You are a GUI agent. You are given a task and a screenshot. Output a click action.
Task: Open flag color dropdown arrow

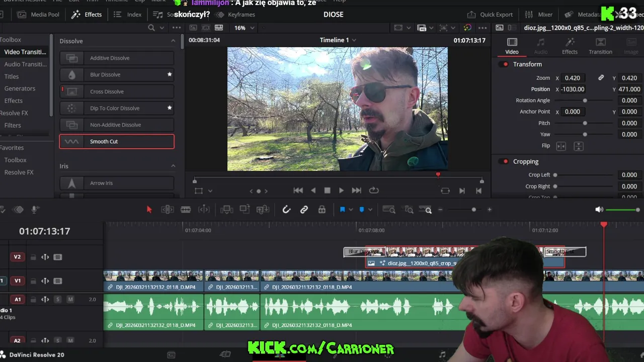351,210
